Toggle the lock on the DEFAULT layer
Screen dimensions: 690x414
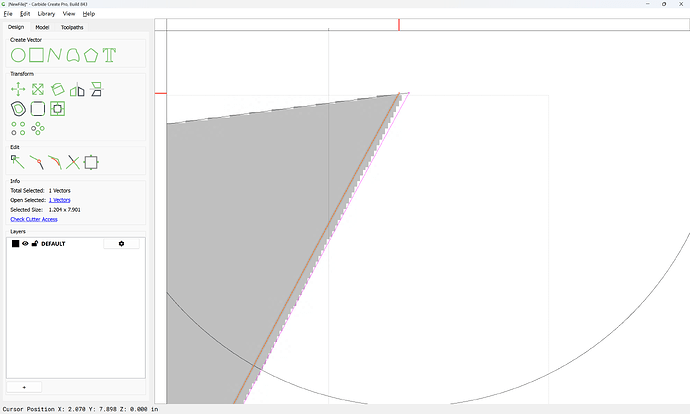[x=35, y=244]
